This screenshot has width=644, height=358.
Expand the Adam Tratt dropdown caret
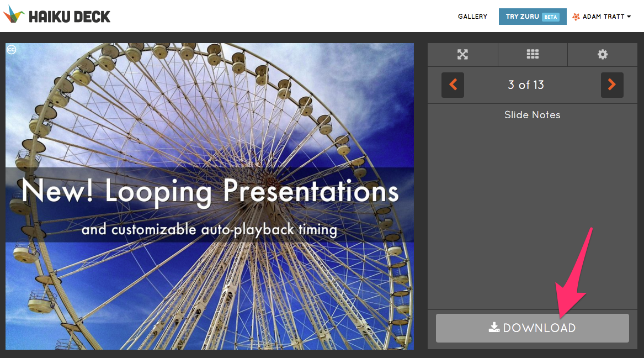pyautogui.click(x=629, y=17)
